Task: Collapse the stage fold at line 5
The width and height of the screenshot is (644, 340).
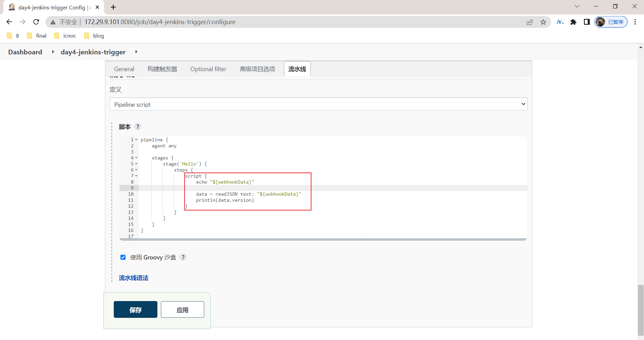Action: pos(136,164)
